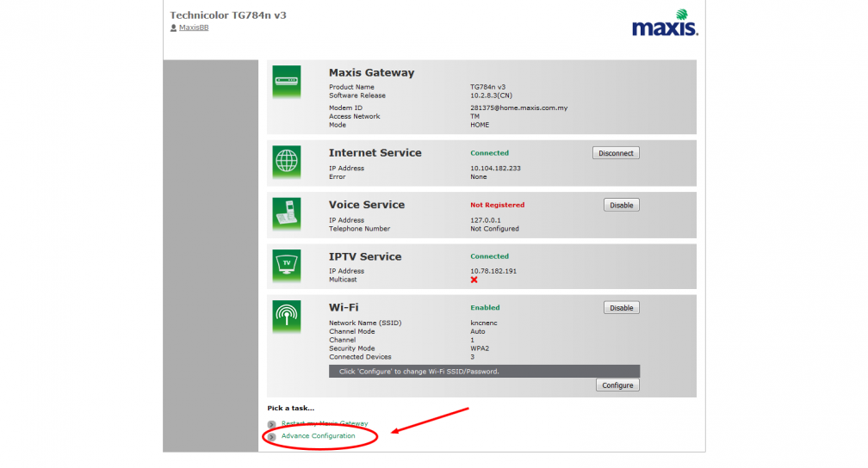Click the IPTV Service Connected status

click(489, 256)
